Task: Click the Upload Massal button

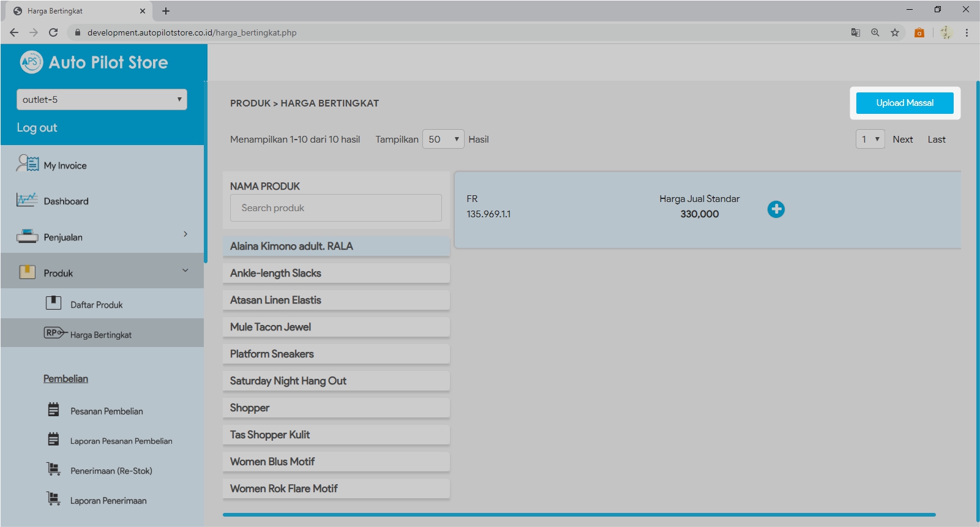Action: [904, 103]
